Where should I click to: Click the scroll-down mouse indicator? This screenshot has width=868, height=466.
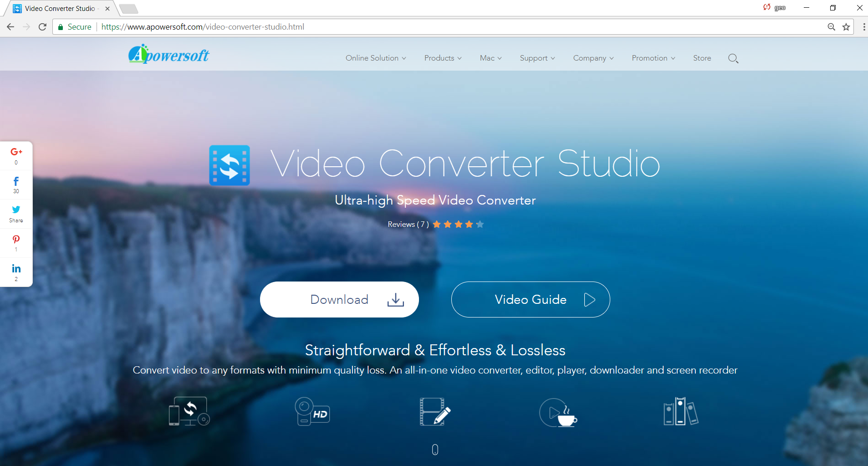(435, 450)
